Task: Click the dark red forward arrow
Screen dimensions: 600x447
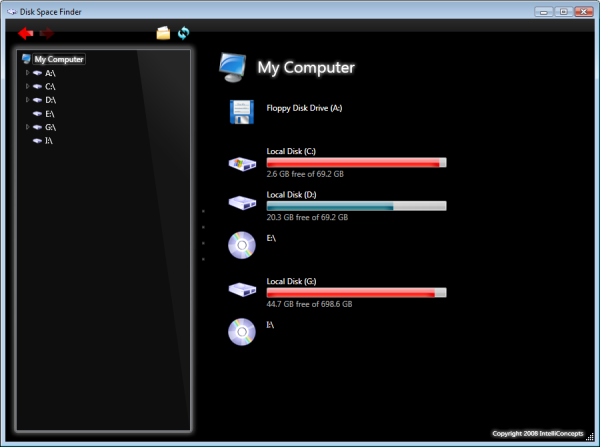Action: point(47,33)
